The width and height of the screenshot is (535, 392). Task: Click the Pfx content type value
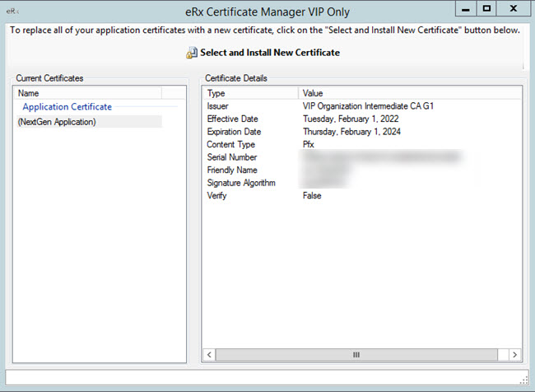coord(309,144)
